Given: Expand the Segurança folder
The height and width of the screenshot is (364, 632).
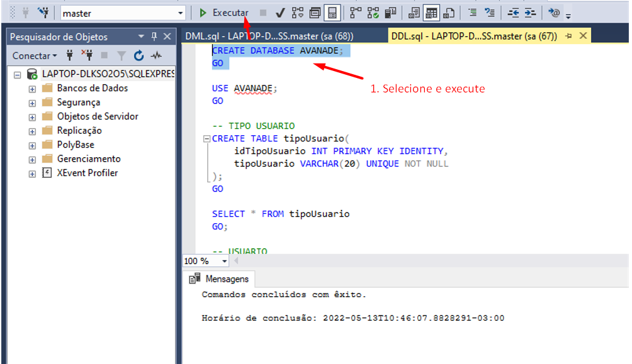Looking at the screenshot, I should (x=32, y=103).
